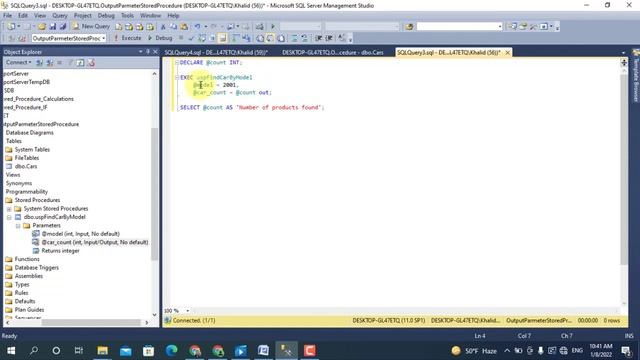Open the Connect dropdown in Object Explorer
The height and width of the screenshot is (360, 640).
[x=18, y=62]
